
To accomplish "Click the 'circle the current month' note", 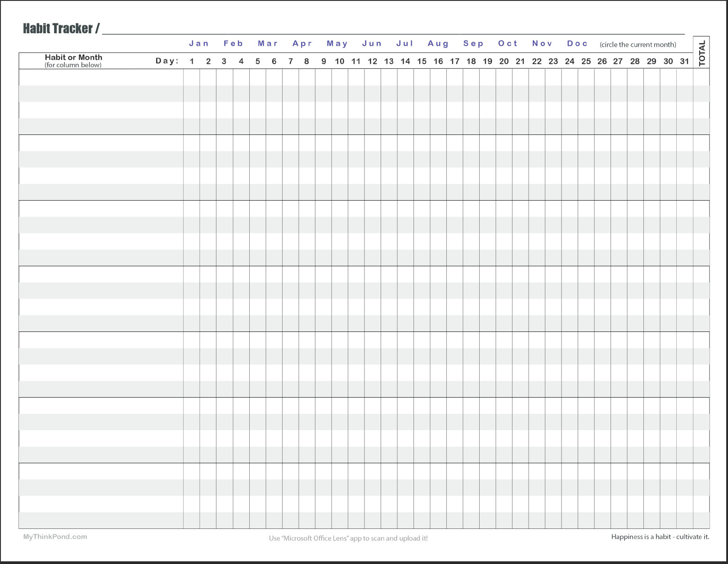I will point(638,45).
